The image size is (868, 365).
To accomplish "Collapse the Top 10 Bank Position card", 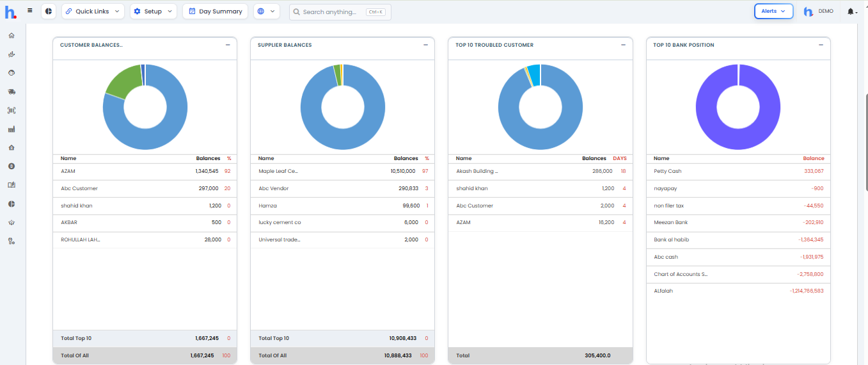I will [x=821, y=45].
